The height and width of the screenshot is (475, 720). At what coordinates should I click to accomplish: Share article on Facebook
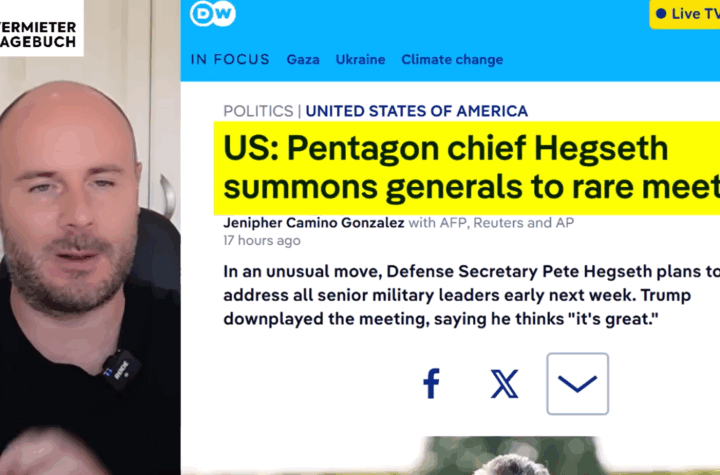[431, 383]
